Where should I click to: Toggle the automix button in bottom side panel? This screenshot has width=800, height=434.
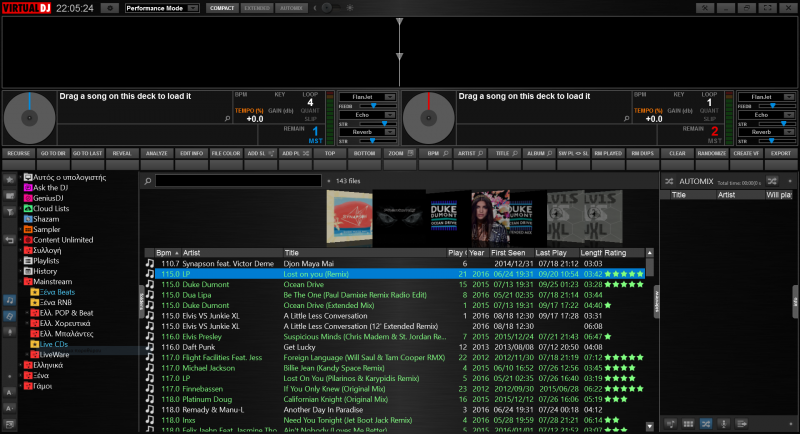coord(704,423)
